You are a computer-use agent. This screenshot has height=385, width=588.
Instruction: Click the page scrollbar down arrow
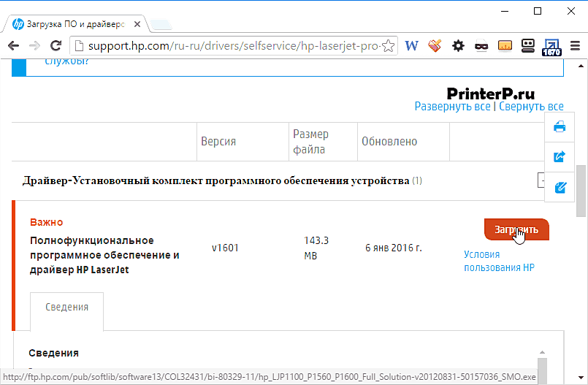(581, 378)
